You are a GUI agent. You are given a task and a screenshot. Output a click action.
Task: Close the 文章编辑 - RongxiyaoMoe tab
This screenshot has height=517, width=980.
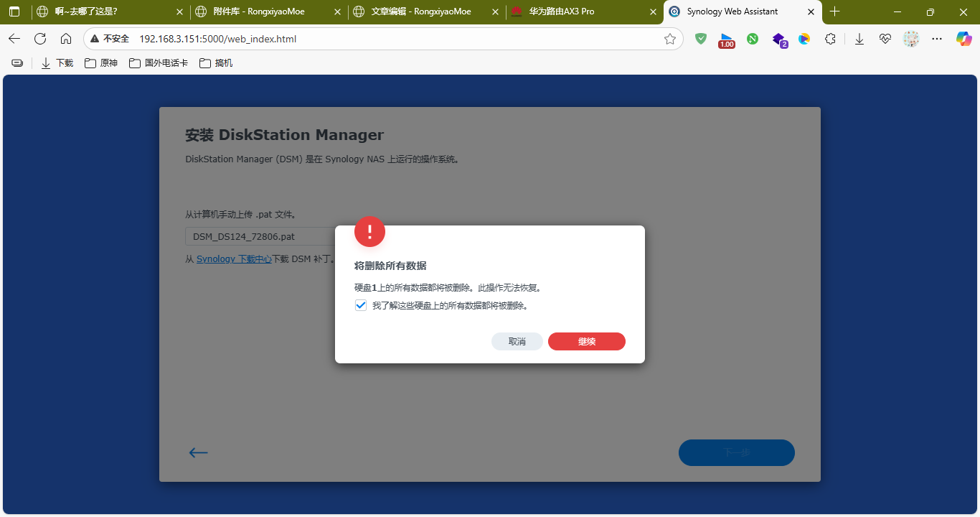[x=496, y=11]
